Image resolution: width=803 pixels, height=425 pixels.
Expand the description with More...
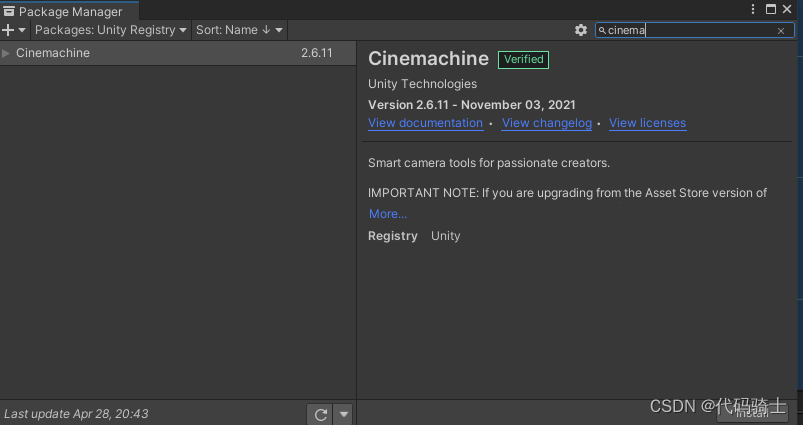pos(388,214)
